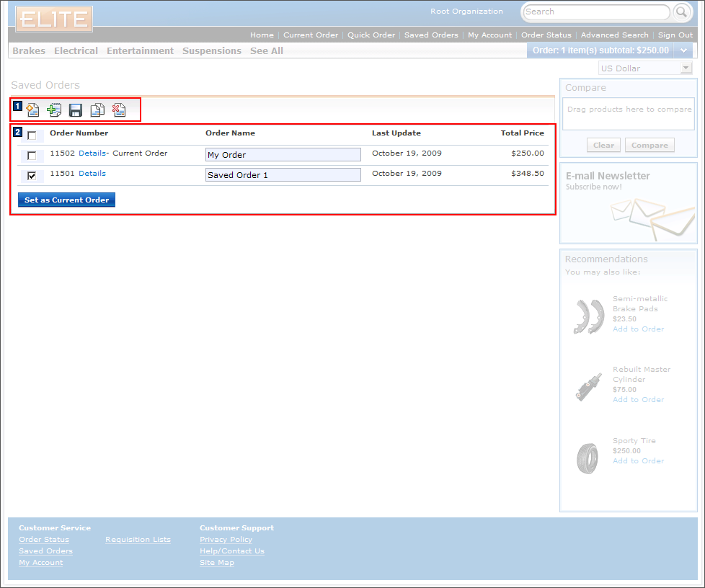Click the ELITE store logo
This screenshot has height=588, width=705.
click(54, 19)
